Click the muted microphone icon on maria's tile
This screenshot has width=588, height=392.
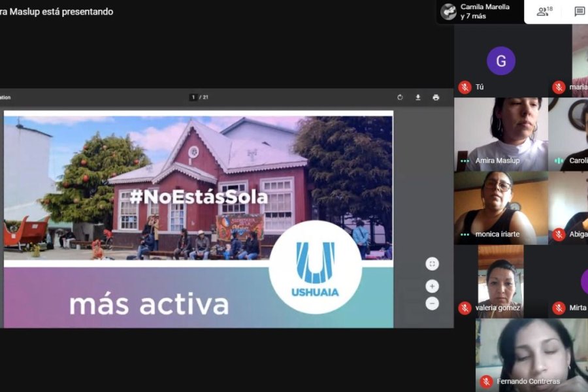click(559, 88)
